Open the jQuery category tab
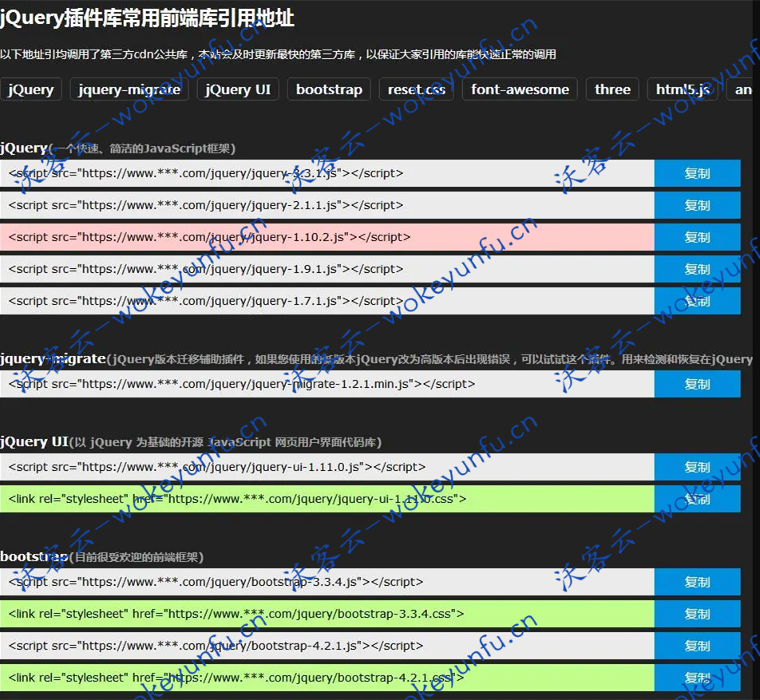 coord(31,89)
